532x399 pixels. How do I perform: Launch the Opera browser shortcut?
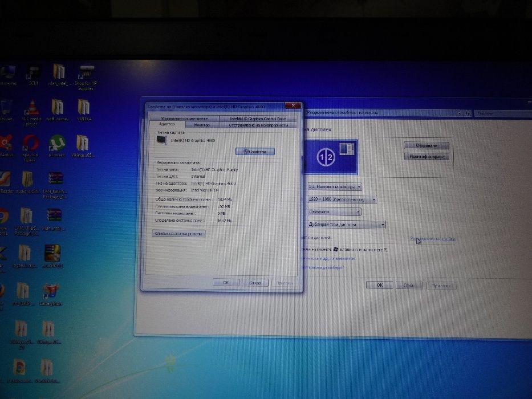(x=30, y=148)
